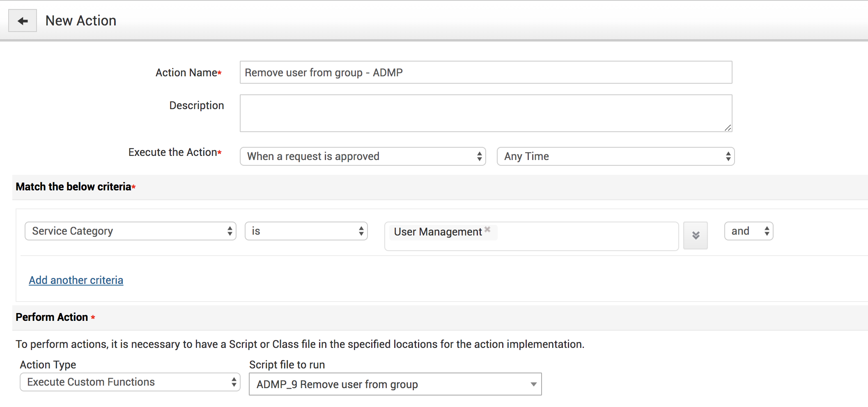Expand the Any Time dropdown
The height and width of the screenshot is (407, 868).
click(x=615, y=156)
